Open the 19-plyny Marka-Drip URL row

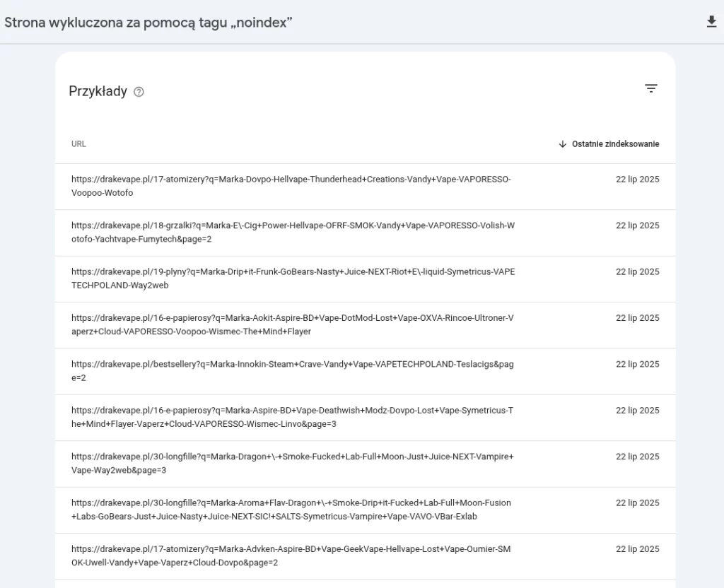pyautogui.click(x=293, y=278)
